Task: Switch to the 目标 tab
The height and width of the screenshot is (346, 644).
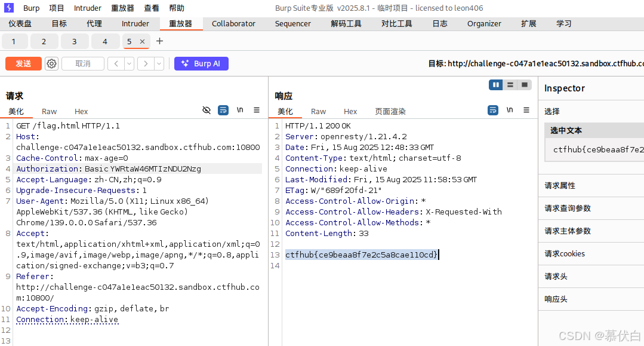Action: 59,24
